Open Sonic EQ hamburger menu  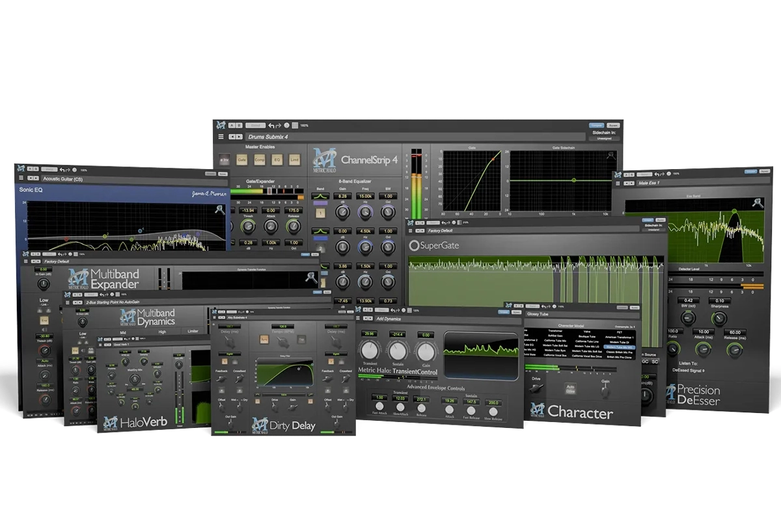(x=21, y=178)
